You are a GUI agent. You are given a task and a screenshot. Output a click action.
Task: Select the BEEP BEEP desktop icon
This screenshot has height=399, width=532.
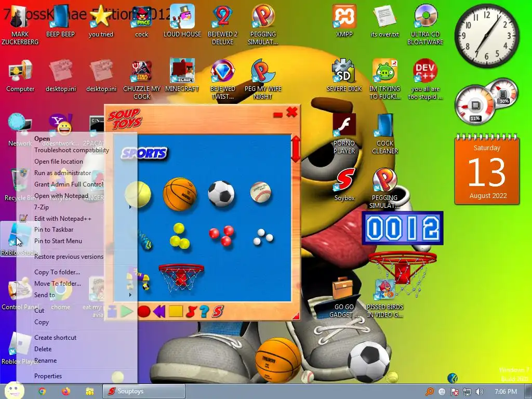(60, 21)
